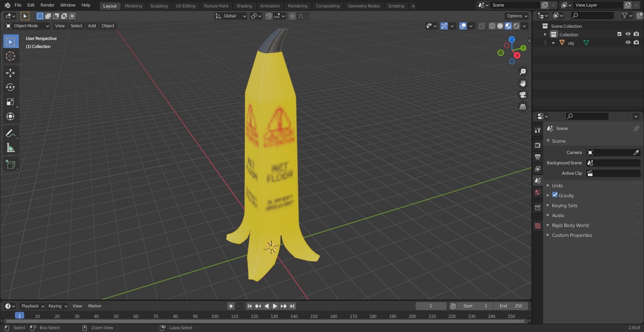The height and width of the screenshot is (332, 644).
Task: Toggle the Gravity checkbox
Action: coord(555,195)
